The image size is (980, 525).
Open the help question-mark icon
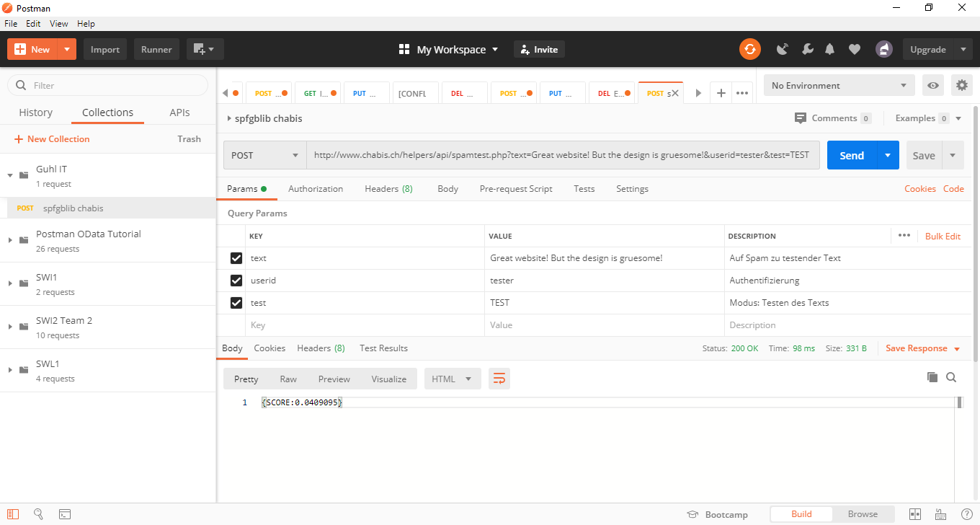(x=966, y=514)
